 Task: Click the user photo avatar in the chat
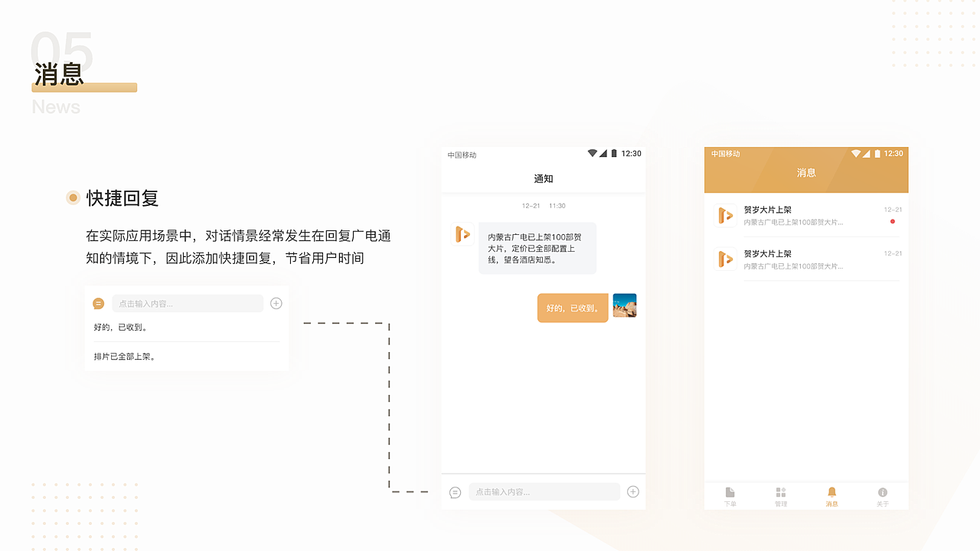625,305
